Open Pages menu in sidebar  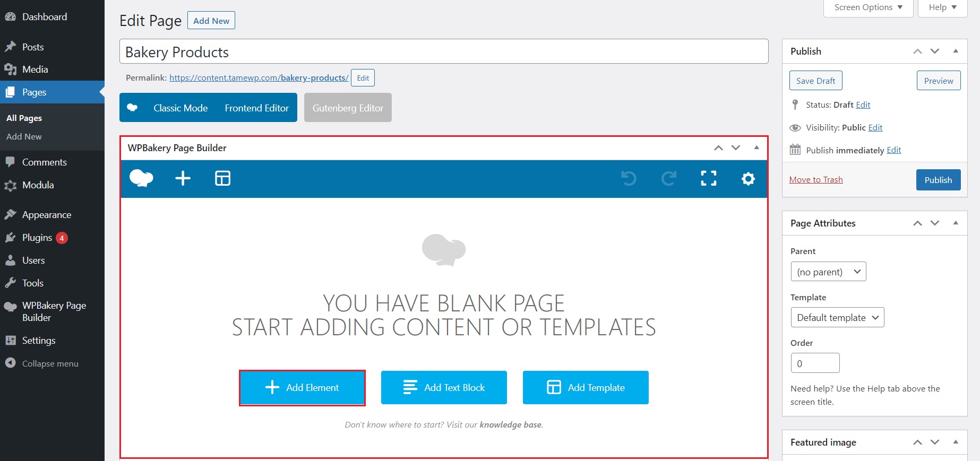52,92
